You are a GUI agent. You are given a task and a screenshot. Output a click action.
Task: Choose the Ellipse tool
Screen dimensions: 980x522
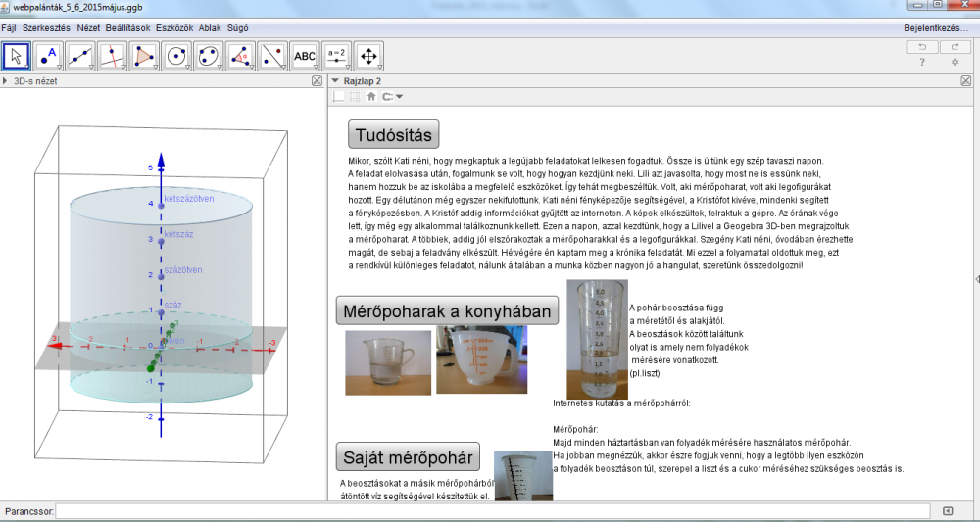[209, 56]
